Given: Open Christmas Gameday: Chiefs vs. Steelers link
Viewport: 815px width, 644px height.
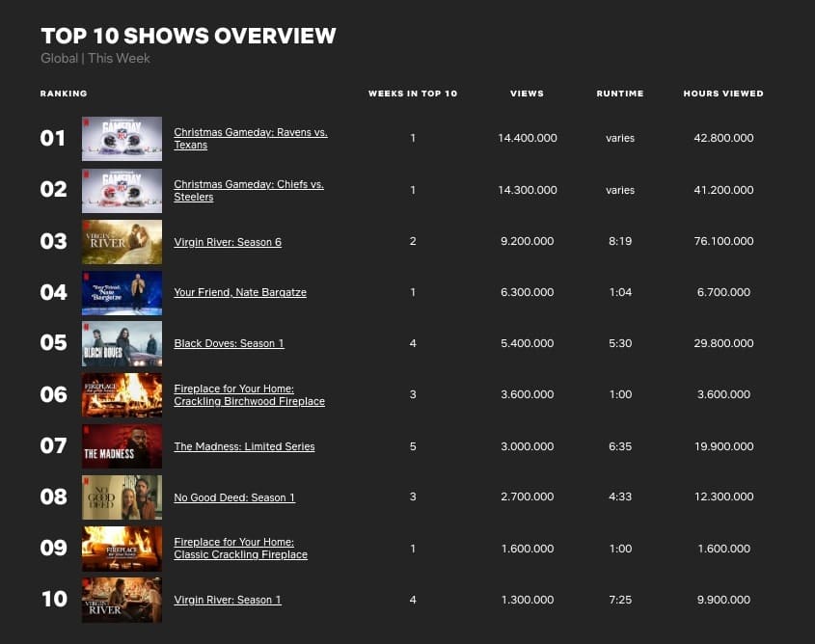Looking at the screenshot, I should click(249, 191).
